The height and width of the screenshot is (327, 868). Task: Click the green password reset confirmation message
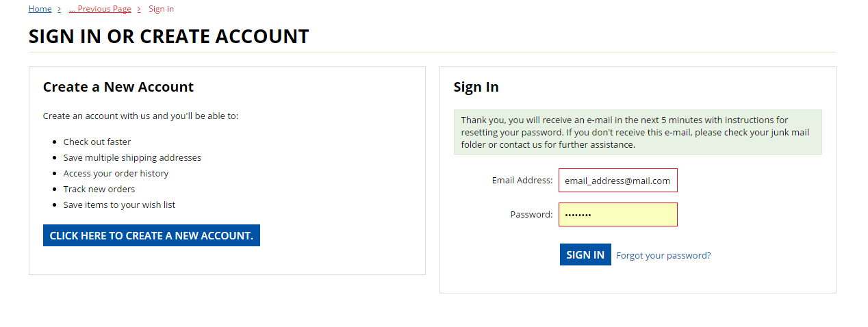point(637,132)
